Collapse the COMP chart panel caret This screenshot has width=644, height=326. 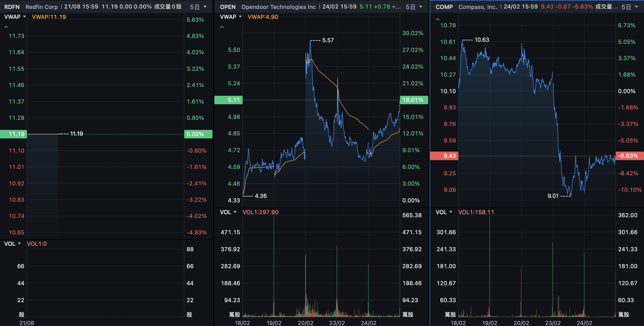pos(437,19)
